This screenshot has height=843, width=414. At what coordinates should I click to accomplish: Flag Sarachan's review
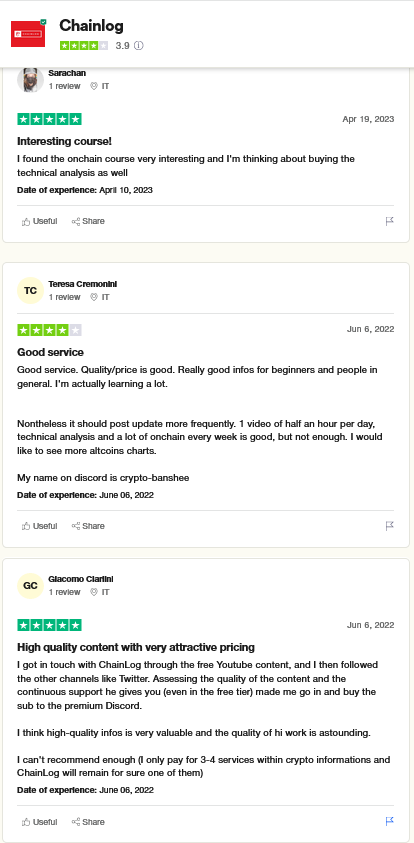tap(390, 221)
